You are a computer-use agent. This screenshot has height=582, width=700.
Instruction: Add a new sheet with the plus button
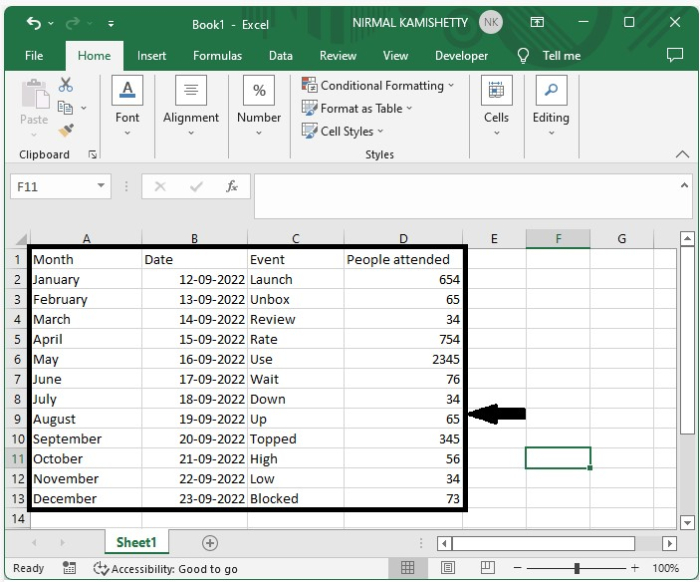pyautogui.click(x=210, y=543)
